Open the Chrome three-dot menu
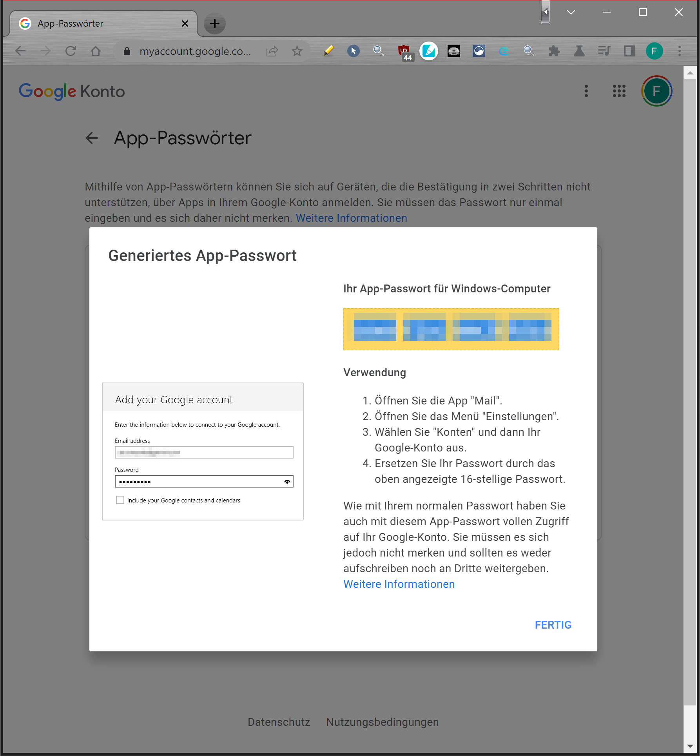Viewport: 700px width, 756px height. click(x=680, y=51)
